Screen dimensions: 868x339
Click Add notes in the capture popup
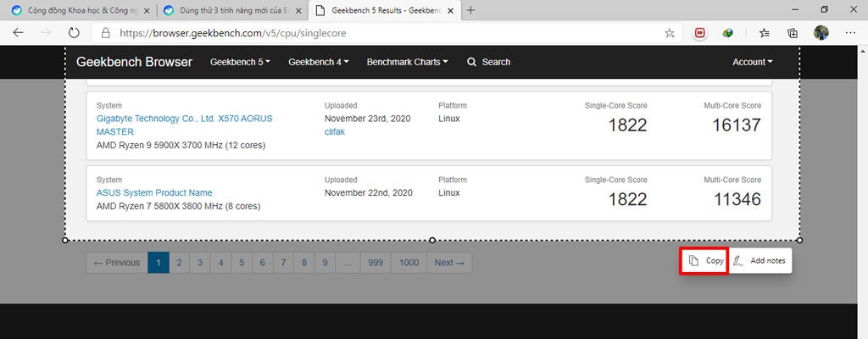click(x=759, y=261)
